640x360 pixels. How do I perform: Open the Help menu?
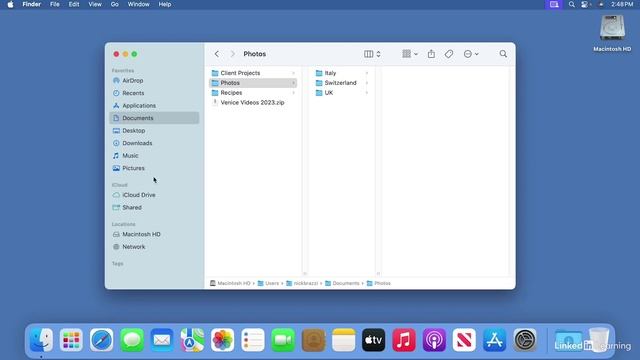(165, 4)
